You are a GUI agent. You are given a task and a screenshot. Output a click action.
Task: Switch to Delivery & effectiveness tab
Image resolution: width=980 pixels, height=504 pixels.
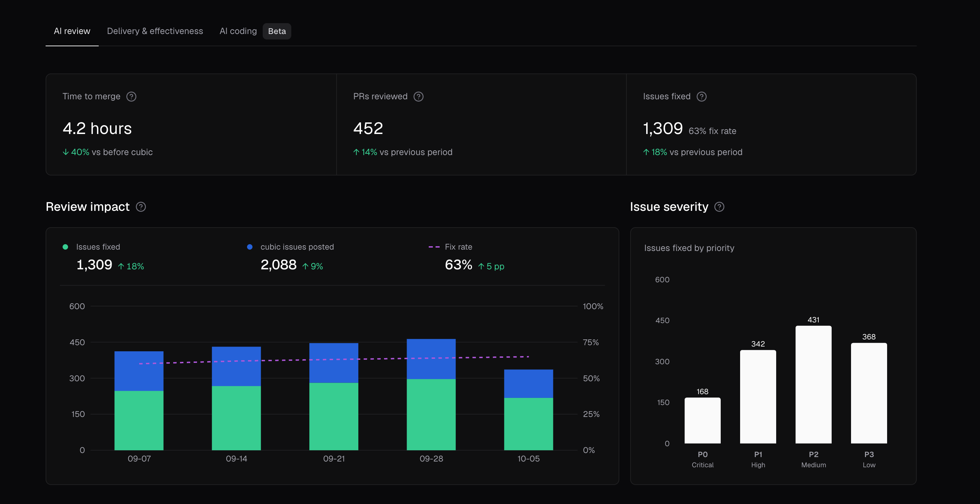point(155,31)
